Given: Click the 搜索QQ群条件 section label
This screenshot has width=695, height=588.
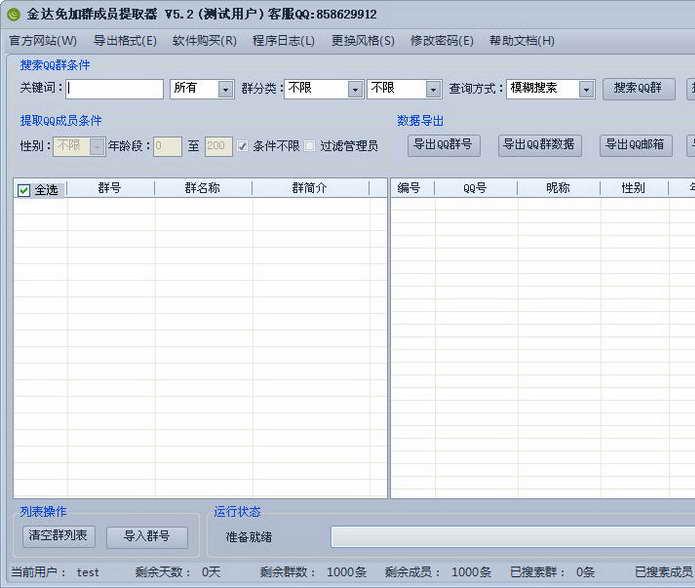Looking at the screenshot, I should [x=55, y=66].
